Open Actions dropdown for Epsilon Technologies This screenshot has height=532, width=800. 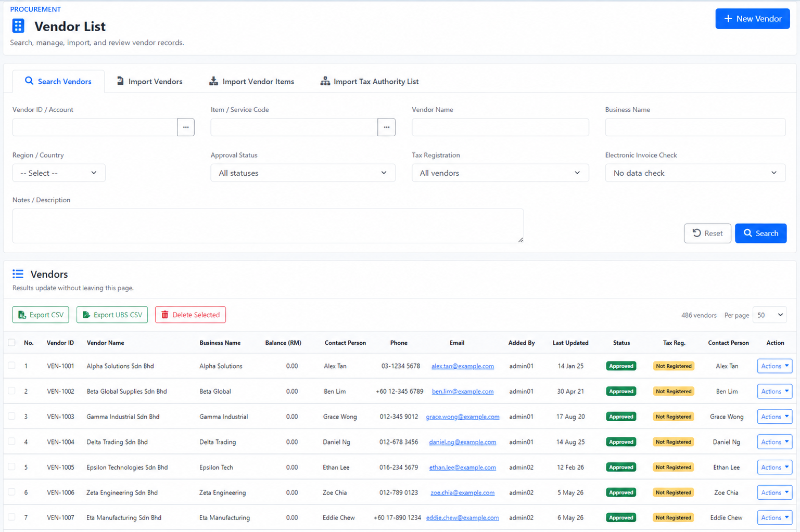774,467
